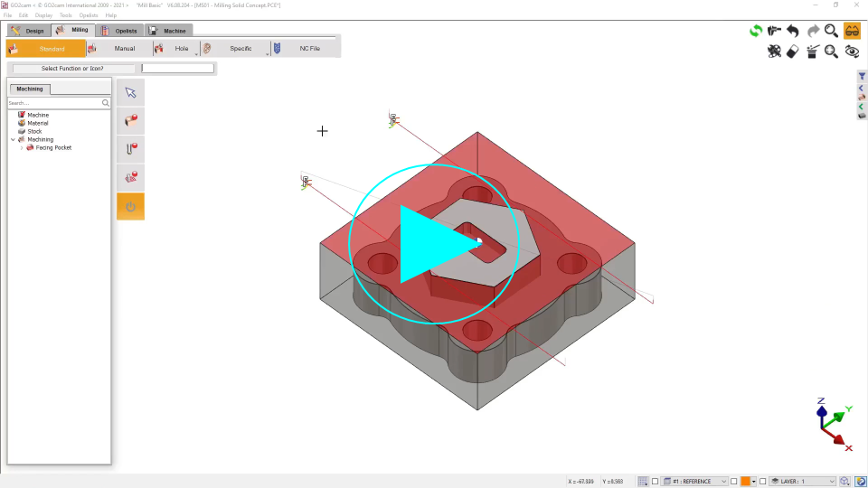Click the green refresh/regenerate icon
This screenshot has width=868, height=488.
tap(756, 31)
